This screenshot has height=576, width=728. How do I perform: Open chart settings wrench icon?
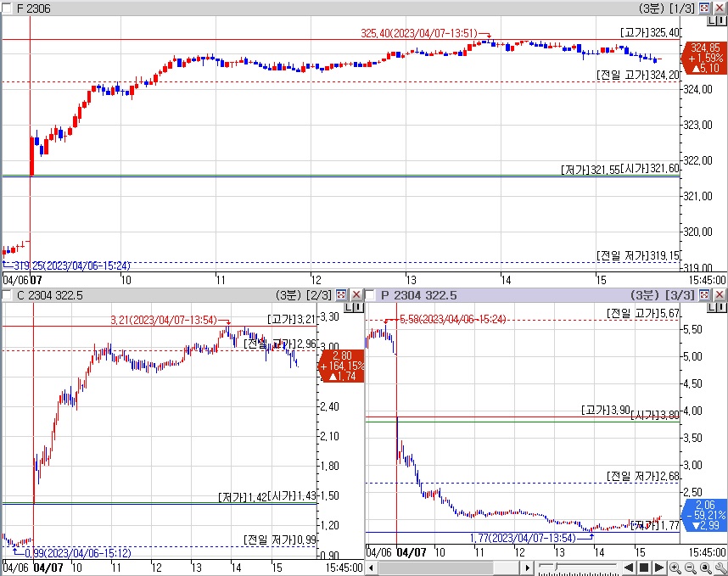click(720, 568)
